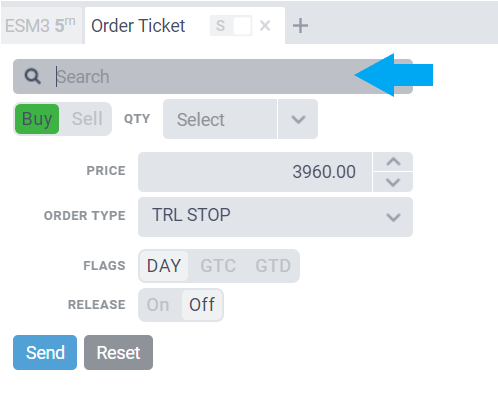Send the order
Viewport: 498px width, 398px height.
[x=45, y=352]
